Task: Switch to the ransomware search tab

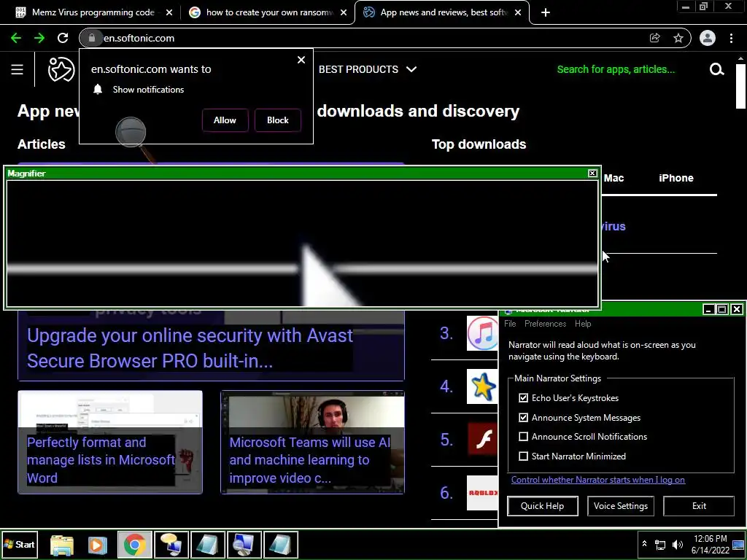Action: click(269, 12)
